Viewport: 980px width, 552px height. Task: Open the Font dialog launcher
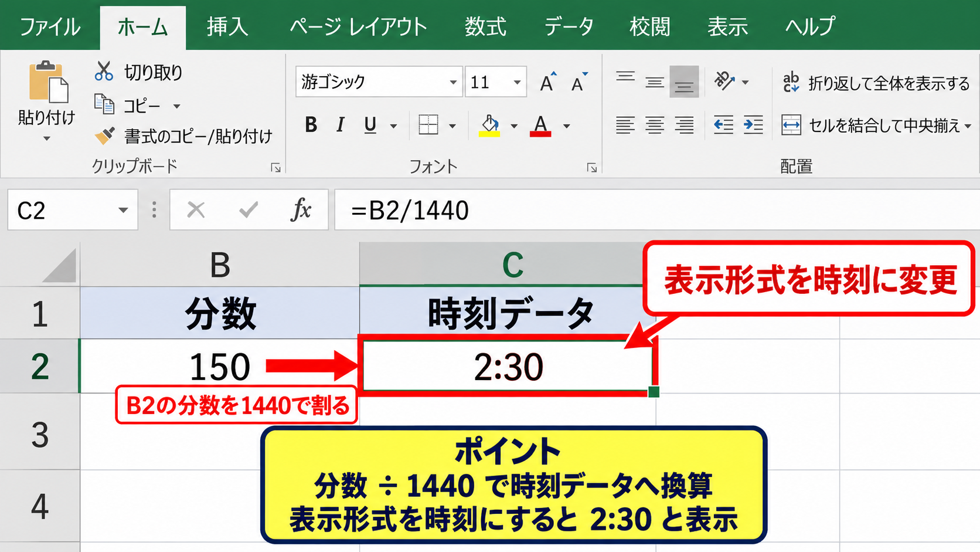(x=591, y=168)
